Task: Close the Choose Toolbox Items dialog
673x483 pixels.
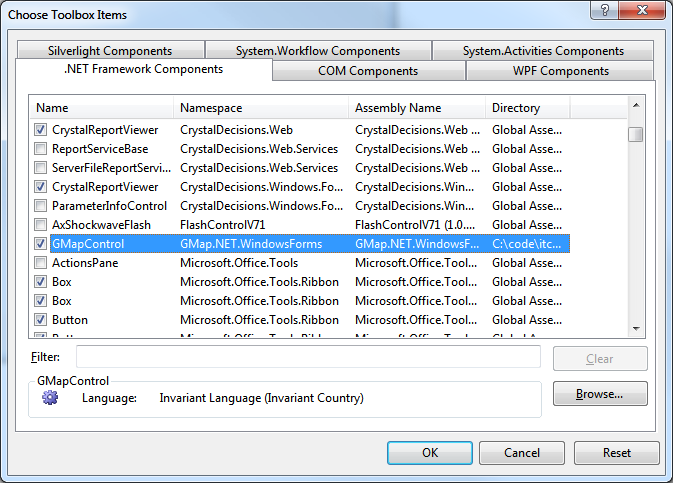Action: [642, 10]
